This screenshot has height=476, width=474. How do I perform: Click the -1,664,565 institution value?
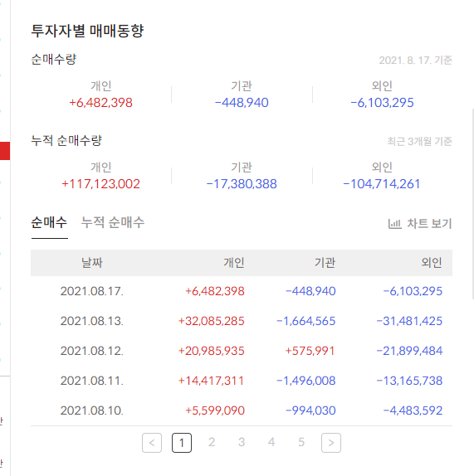click(306, 321)
